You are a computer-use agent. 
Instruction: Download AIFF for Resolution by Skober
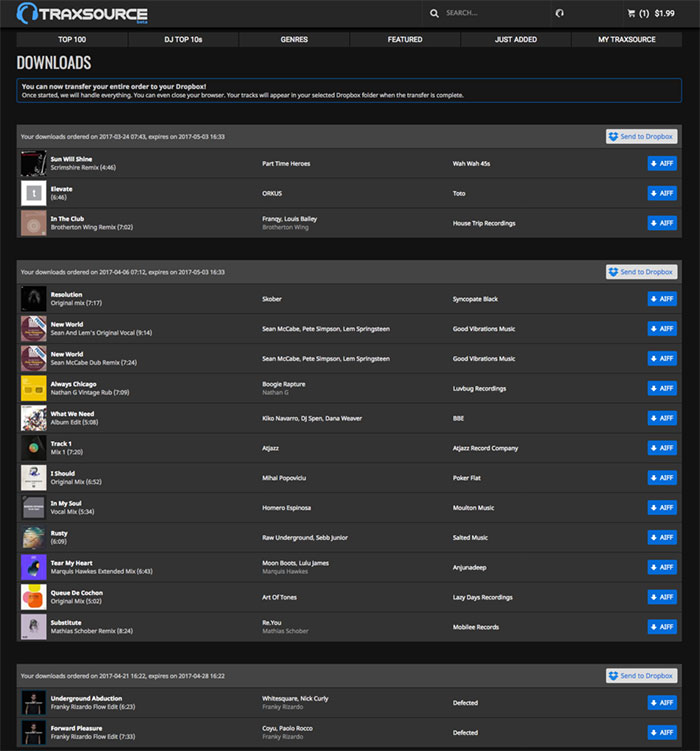[662, 299]
